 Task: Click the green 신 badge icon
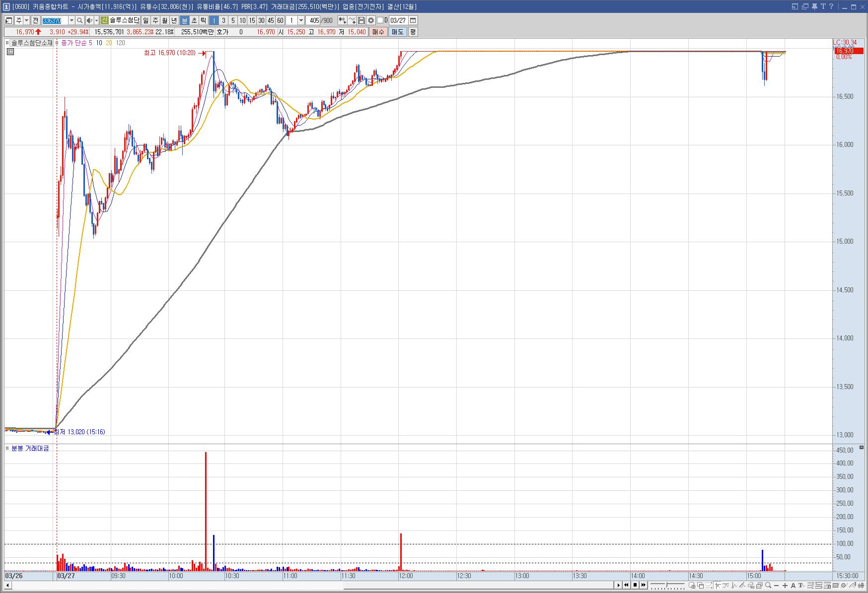(104, 20)
